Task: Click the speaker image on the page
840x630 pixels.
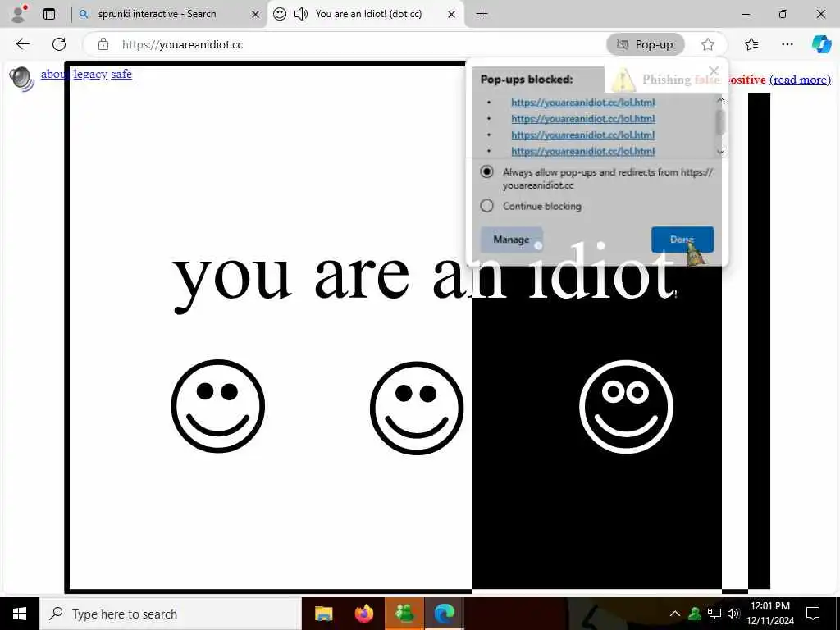Action: [x=21, y=79]
